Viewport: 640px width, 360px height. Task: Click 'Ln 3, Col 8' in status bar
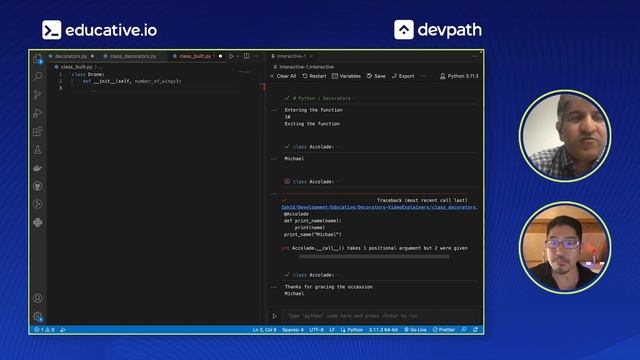(x=264, y=330)
